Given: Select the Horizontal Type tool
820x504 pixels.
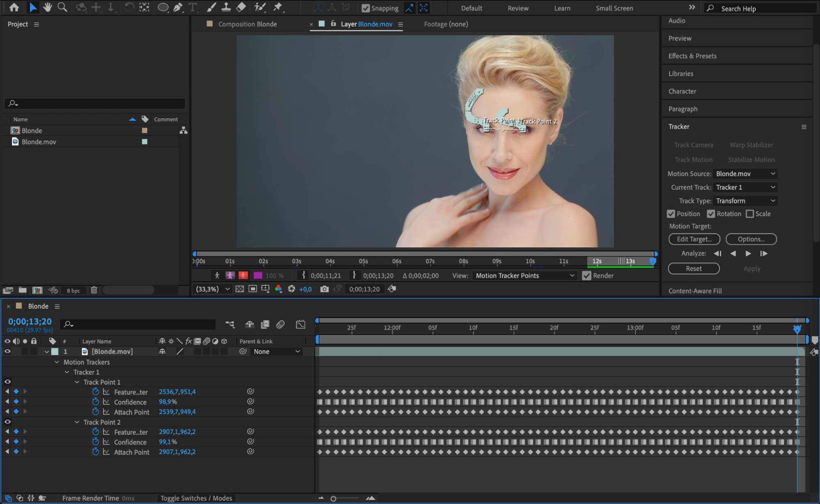Looking at the screenshot, I should point(192,7).
